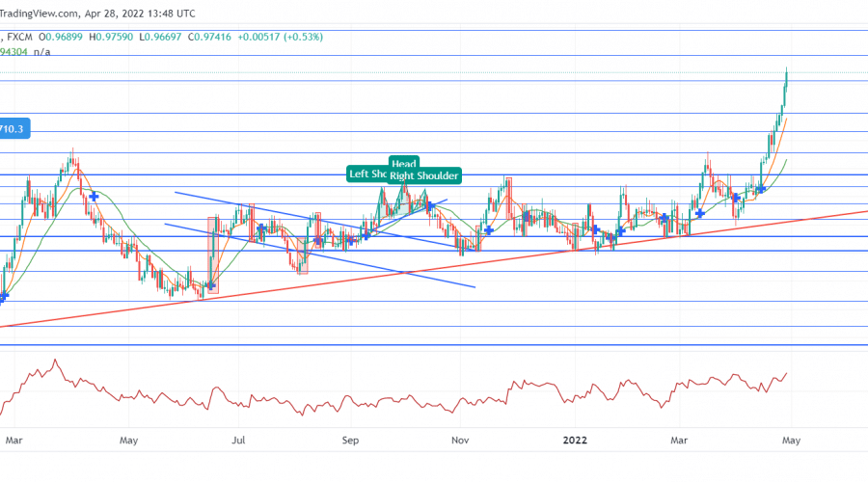Click the Right Shoulder pattern label
Screen dimensions: 868x482
tap(424, 176)
